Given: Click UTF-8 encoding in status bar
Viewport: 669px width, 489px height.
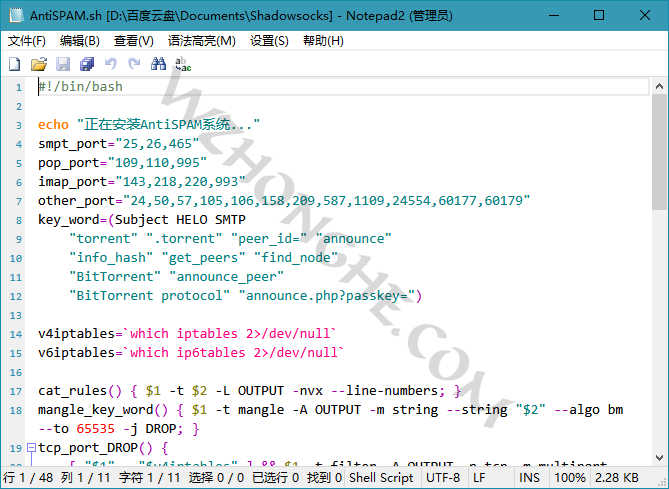Looking at the screenshot, I should 442,477.
